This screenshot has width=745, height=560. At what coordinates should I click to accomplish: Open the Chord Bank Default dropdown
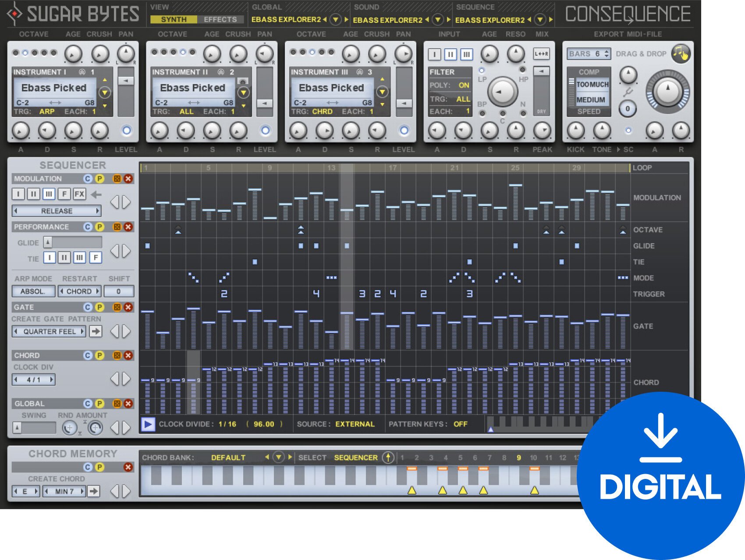coord(279,457)
